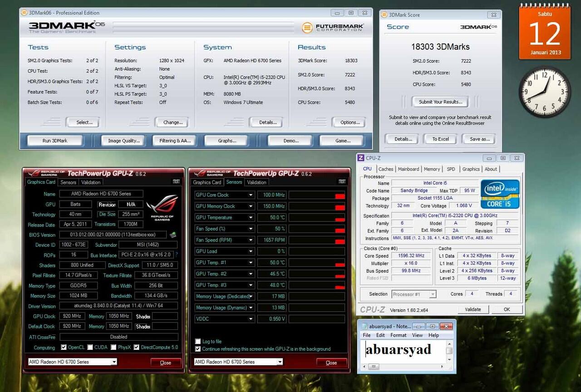
Task: Click the calendar gadget showing 12 Januari 2013
Action: (545, 32)
